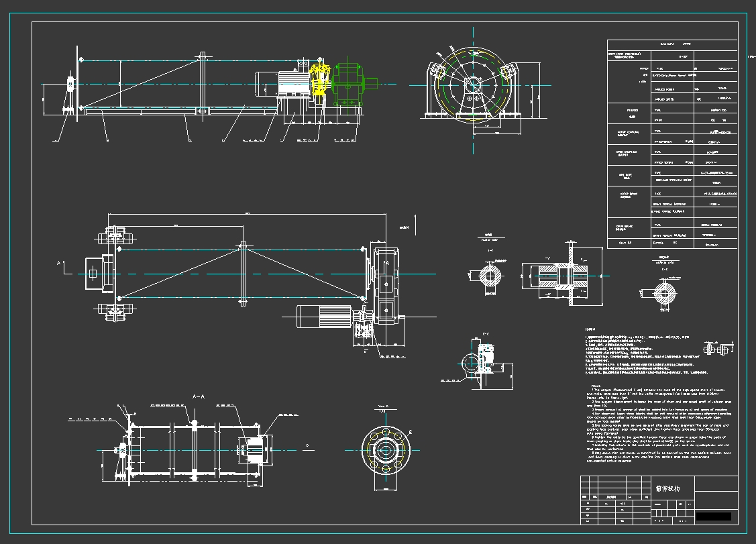This screenshot has height=544, width=756.
Task: Click the Chinese title in title block
Action: pyautogui.click(x=667, y=488)
